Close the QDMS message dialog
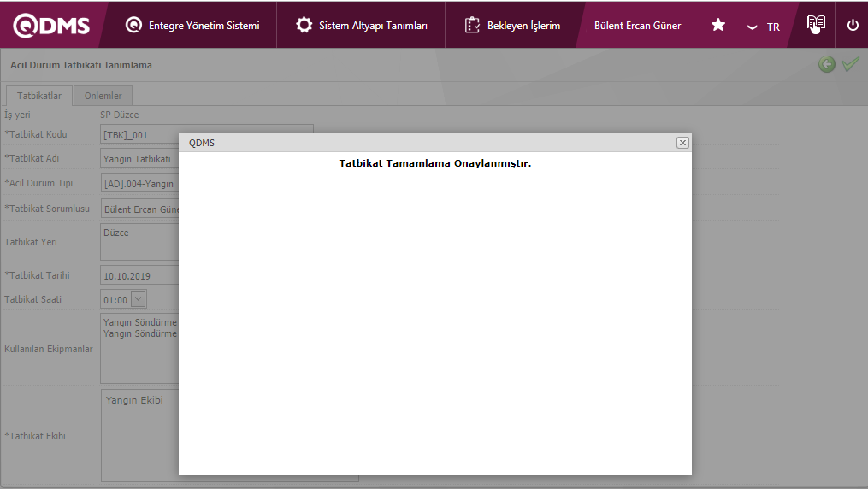 click(x=682, y=143)
